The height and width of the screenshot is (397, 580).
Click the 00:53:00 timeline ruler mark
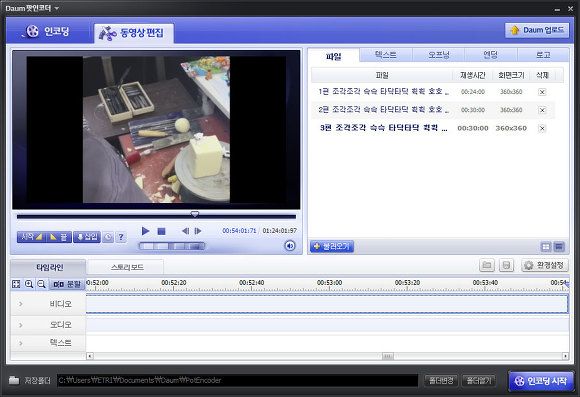329,283
